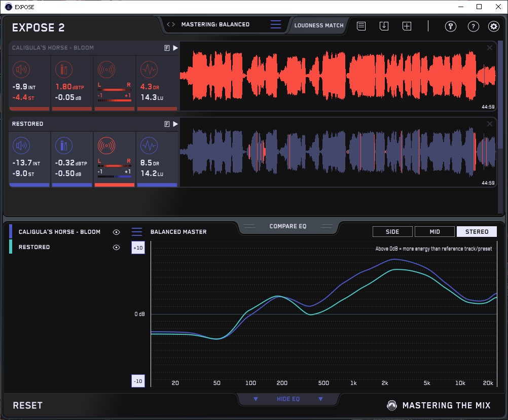Click inside the Compare EQ frequency graph

(323, 313)
